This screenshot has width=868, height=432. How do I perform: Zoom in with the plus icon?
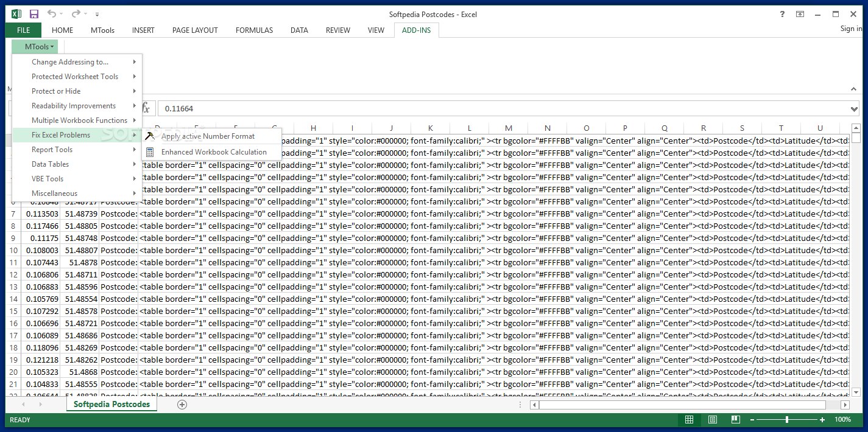pyautogui.click(x=822, y=420)
